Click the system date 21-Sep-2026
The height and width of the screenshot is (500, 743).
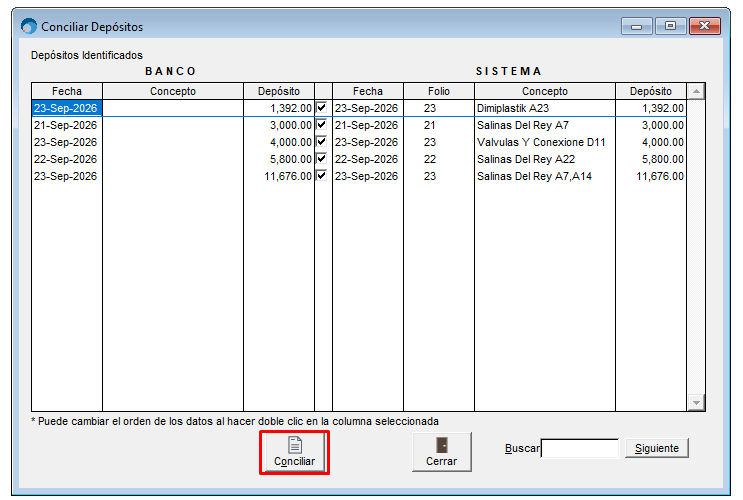tap(368, 125)
